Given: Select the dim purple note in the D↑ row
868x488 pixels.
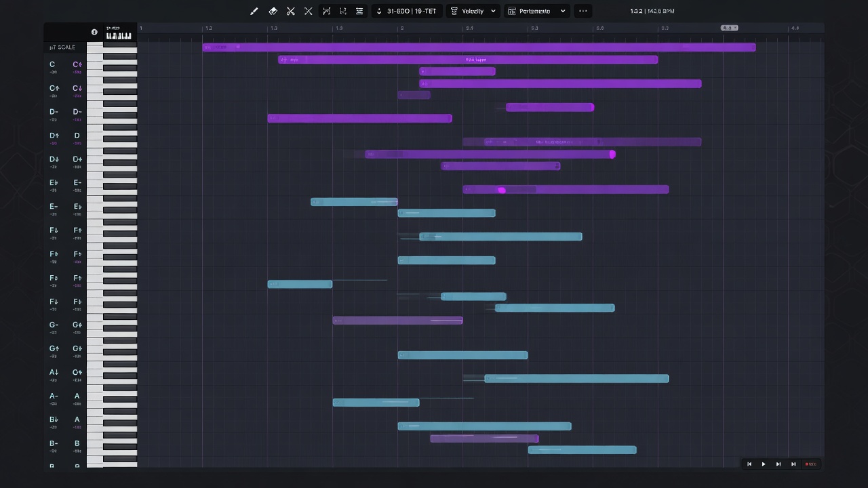Looking at the screenshot, I should click(x=582, y=142).
